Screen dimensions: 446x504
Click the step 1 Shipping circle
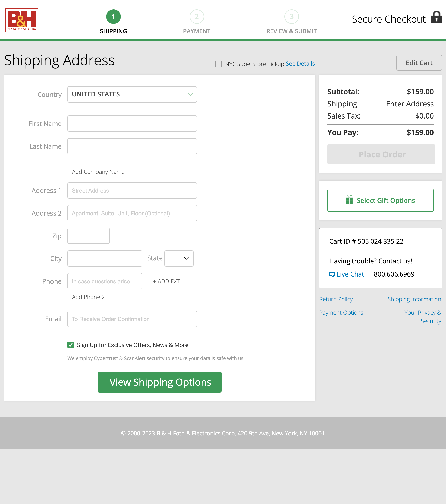click(113, 17)
